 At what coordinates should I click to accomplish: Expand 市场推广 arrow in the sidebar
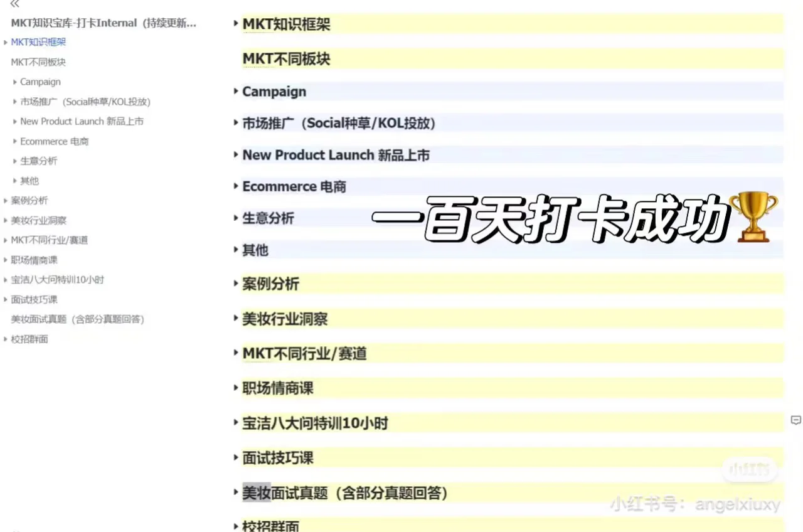[x=15, y=102]
